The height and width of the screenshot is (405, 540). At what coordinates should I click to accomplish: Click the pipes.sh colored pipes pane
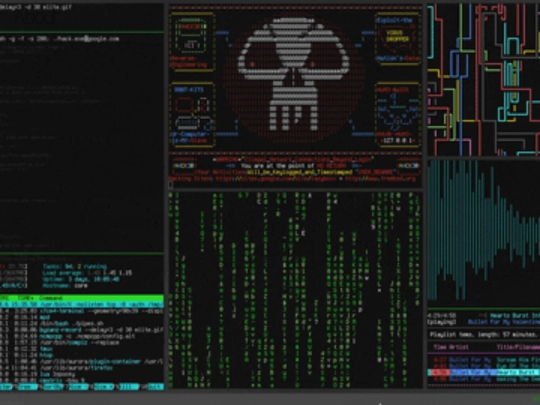[x=484, y=79]
